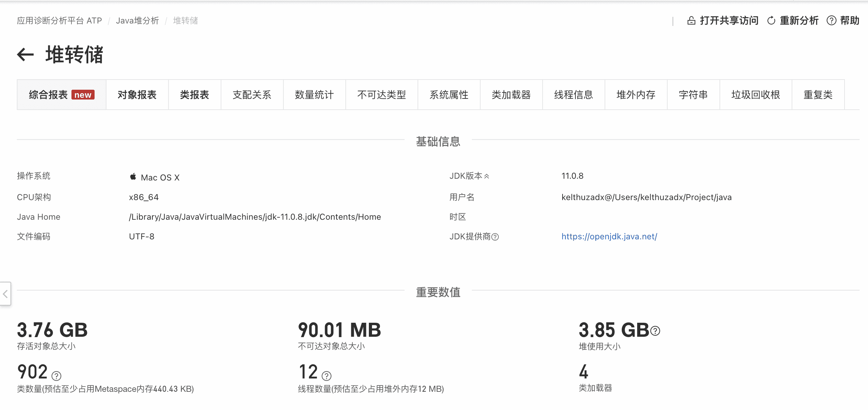Screen dimensions: 868x410
Task: Go to 应用诊断分析平台 ATP breadcrumb
Action: (59, 21)
